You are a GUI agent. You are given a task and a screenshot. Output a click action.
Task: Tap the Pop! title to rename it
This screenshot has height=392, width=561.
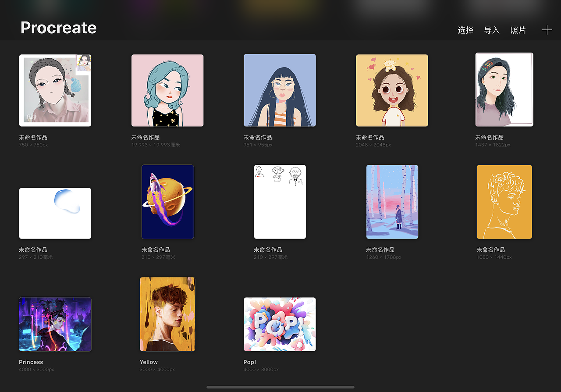pyautogui.click(x=249, y=362)
